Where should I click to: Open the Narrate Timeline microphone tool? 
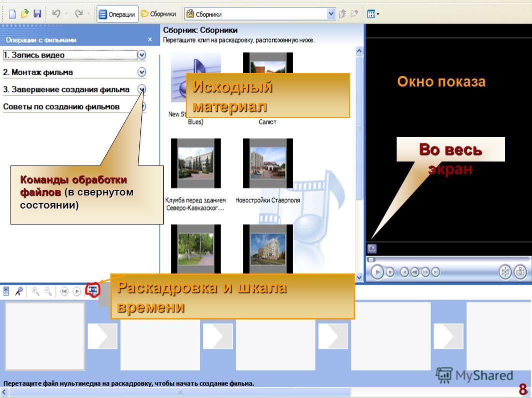click(19, 291)
